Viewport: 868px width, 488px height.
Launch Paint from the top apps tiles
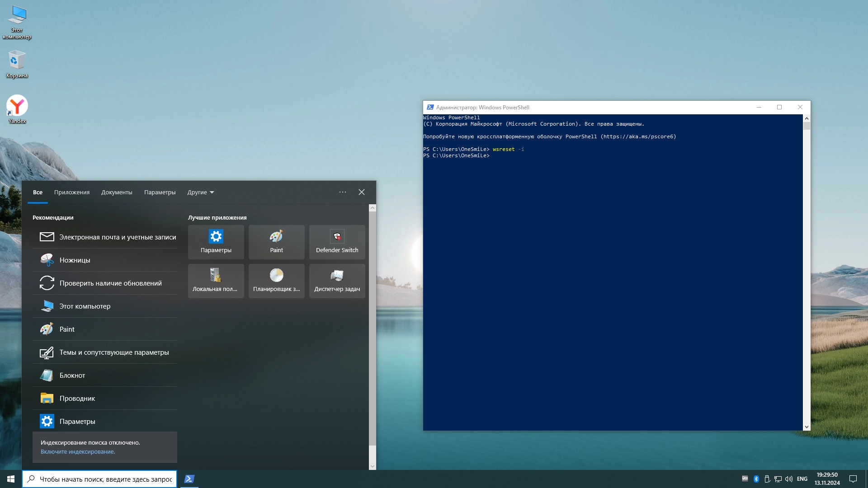coord(276,242)
